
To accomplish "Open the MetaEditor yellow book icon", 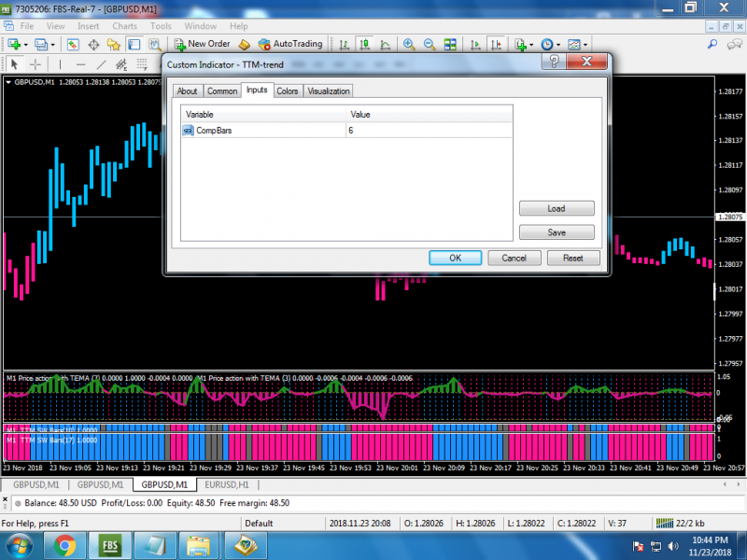I will click(x=244, y=45).
